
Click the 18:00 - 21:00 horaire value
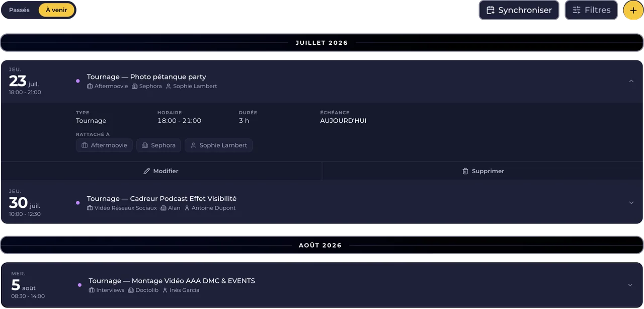[179, 121]
